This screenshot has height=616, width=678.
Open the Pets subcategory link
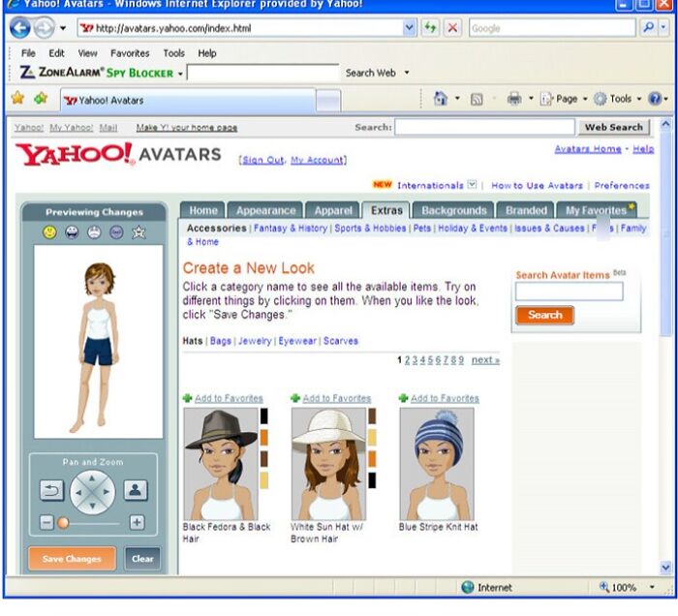(x=422, y=228)
